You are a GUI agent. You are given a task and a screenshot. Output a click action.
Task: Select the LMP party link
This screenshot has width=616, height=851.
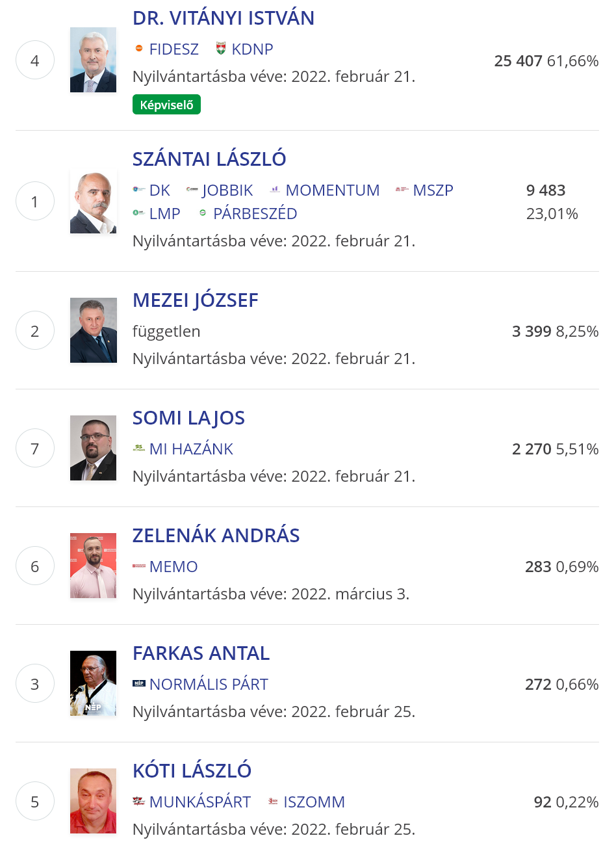point(164,214)
